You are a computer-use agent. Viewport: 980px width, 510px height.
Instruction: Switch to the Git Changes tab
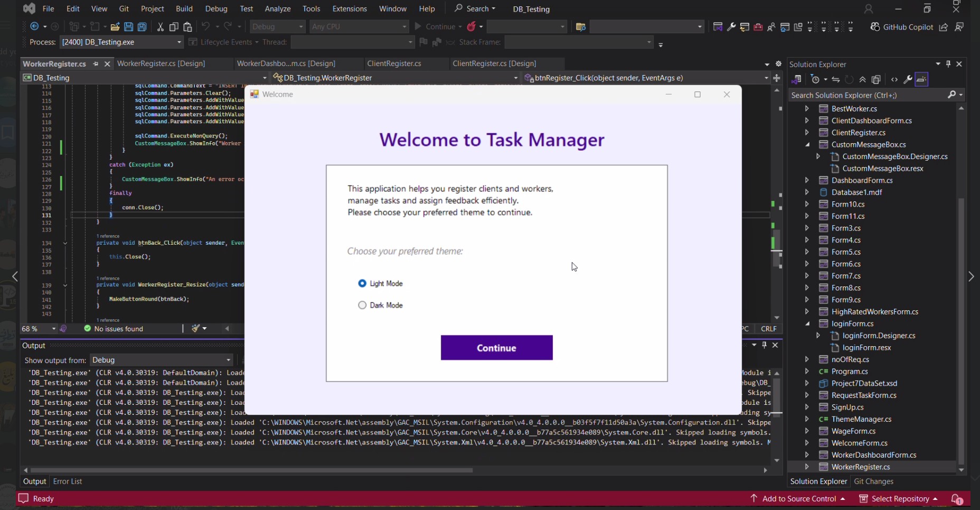[873, 481]
